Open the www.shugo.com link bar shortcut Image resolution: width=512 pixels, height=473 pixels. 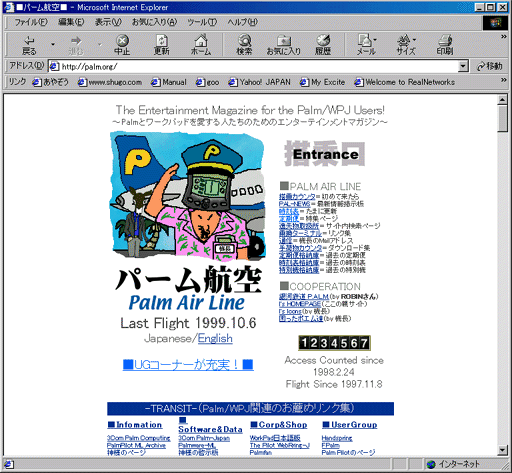(110, 82)
